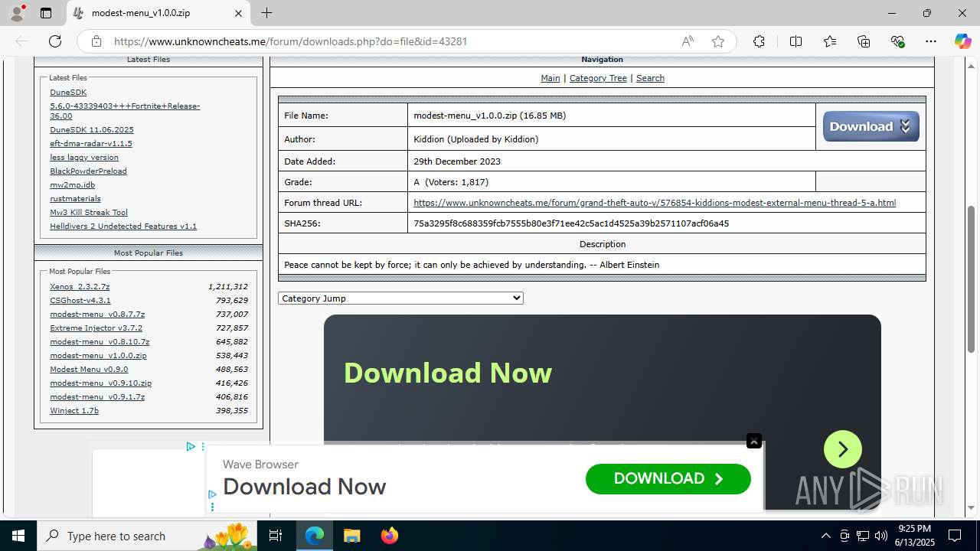Open the Collections icon
This screenshot has height=551, width=980.
pos(864,41)
